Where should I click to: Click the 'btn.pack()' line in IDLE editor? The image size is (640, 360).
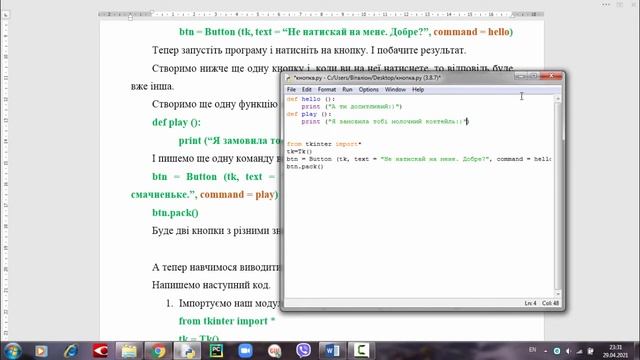(305, 167)
